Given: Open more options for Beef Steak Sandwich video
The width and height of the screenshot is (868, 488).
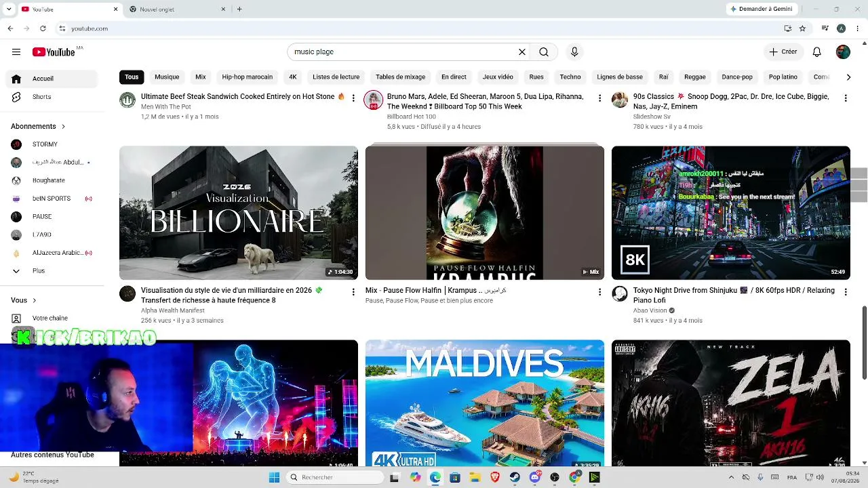Looking at the screenshot, I should pyautogui.click(x=353, y=98).
